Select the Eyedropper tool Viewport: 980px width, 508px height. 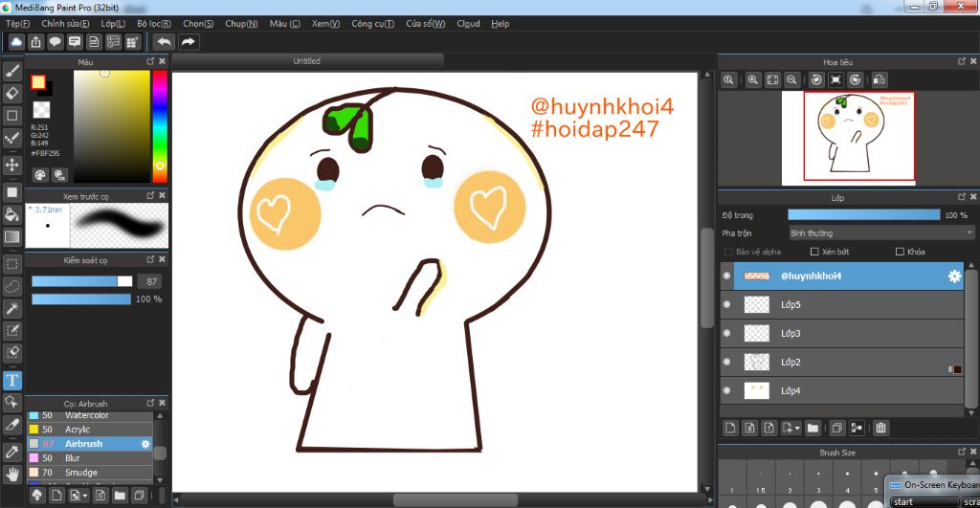(x=11, y=452)
